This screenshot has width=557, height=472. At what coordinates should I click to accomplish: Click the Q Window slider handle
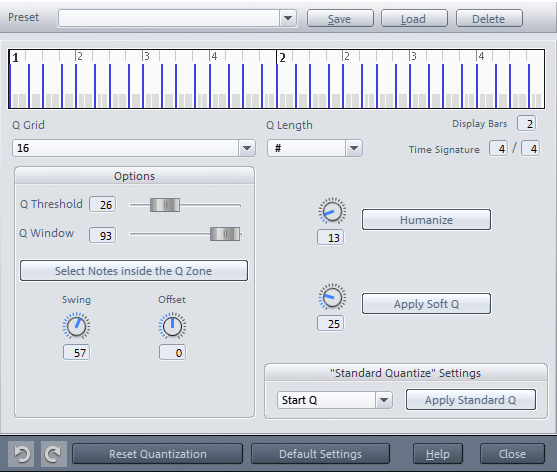(x=225, y=234)
